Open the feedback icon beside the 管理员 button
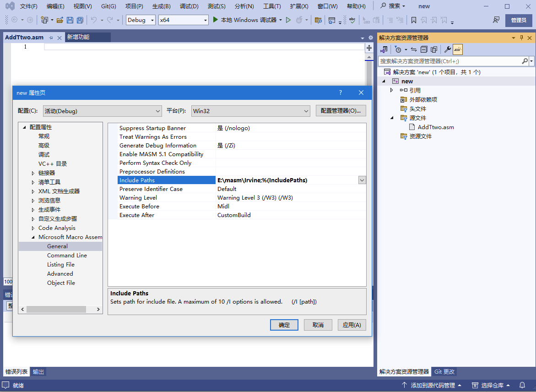536x392 pixels. [x=496, y=20]
